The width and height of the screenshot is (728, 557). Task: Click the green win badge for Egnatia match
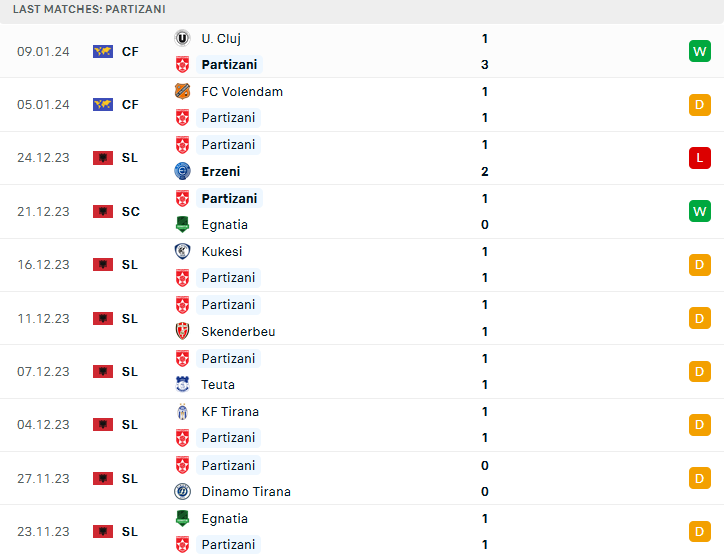click(x=699, y=211)
